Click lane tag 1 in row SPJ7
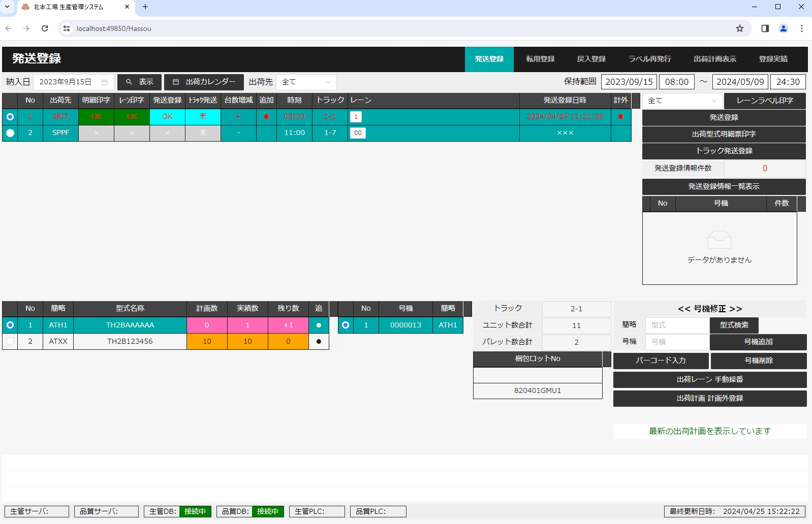 click(x=356, y=117)
